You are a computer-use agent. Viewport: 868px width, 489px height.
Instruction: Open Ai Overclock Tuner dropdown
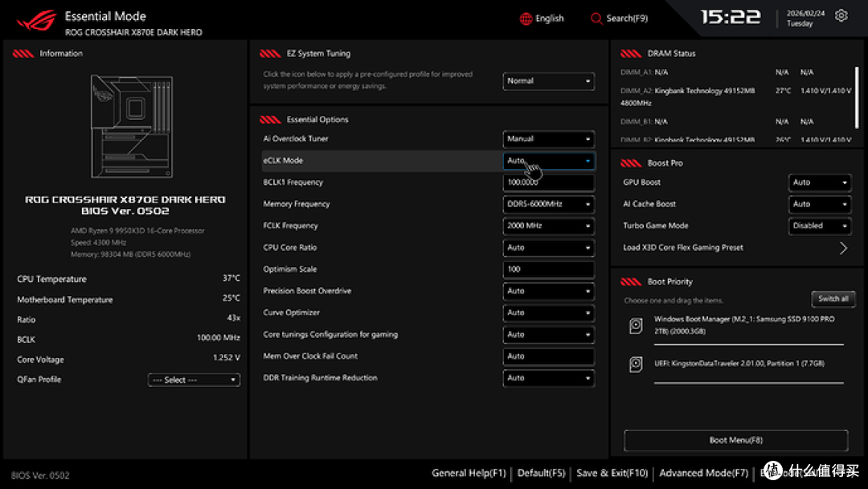(549, 139)
